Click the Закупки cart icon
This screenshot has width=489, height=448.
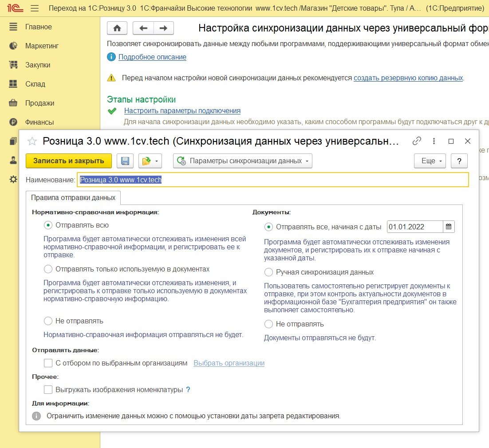coord(13,65)
